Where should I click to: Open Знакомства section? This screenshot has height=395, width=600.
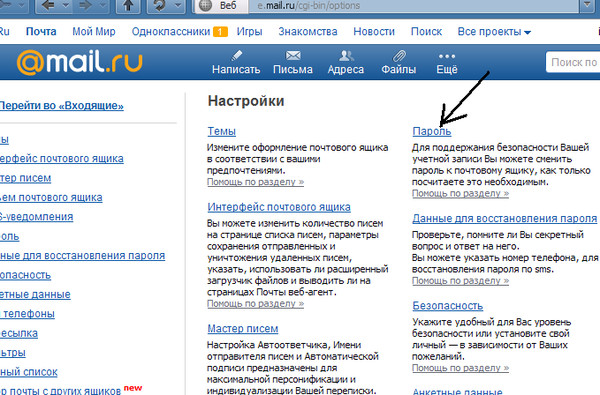(308, 32)
